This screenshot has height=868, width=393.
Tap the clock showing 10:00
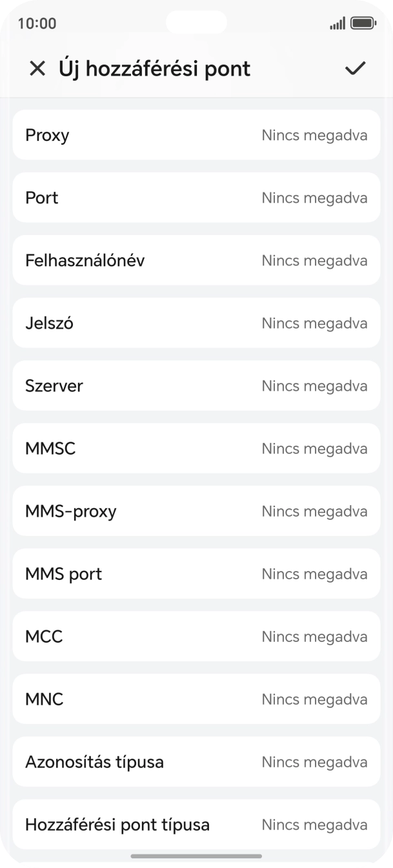33,23
